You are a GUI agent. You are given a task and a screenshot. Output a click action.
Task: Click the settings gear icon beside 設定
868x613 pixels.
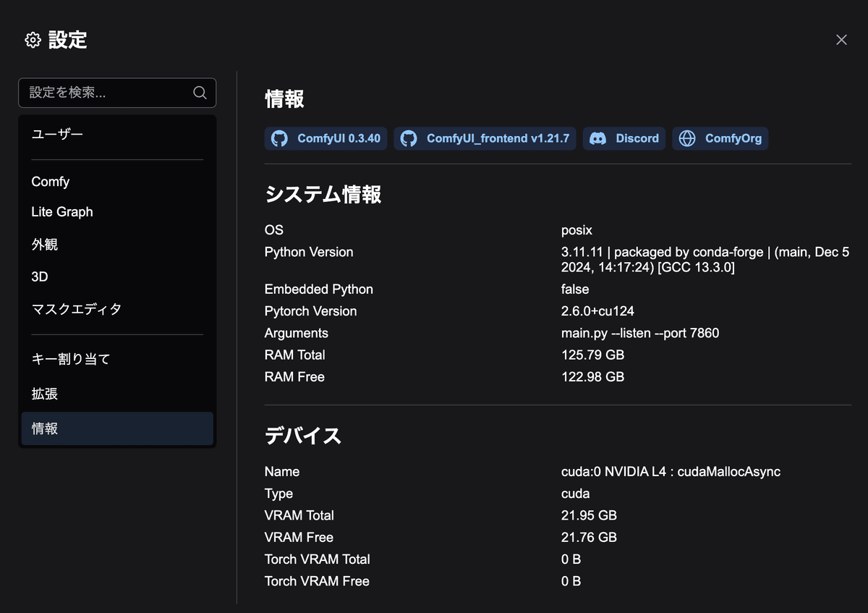pyautogui.click(x=33, y=40)
